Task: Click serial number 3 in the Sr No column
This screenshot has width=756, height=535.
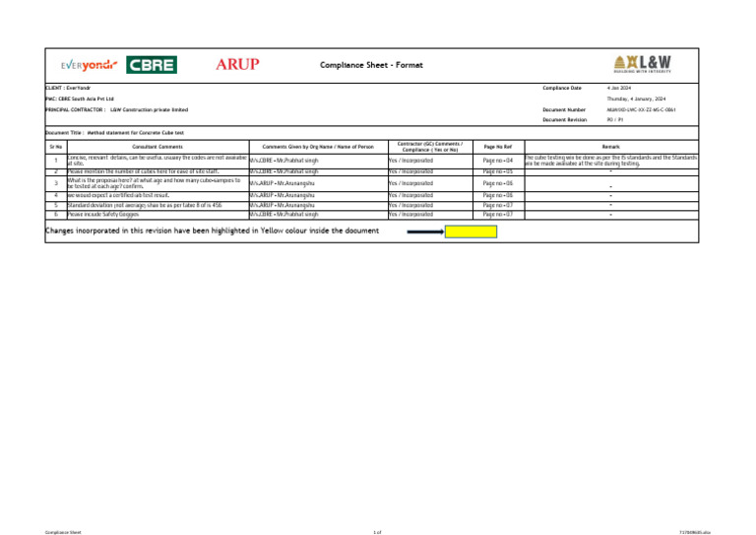Action: [x=56, y=183]
